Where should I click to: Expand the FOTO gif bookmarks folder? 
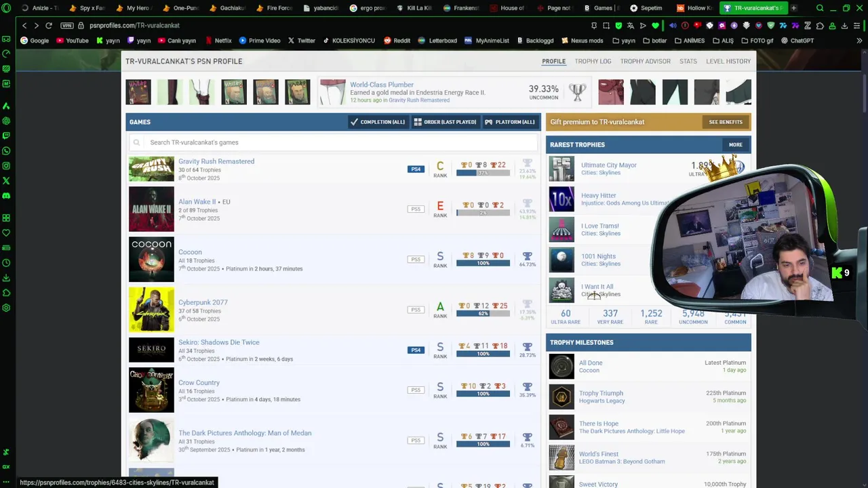[757, 41]
